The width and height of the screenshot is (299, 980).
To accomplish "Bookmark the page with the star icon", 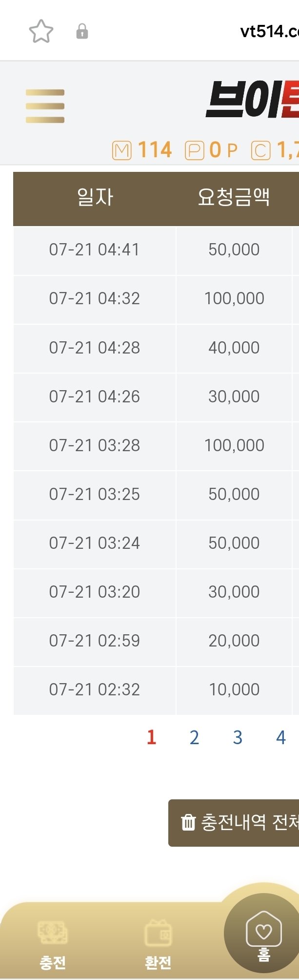I will (41, 31).
